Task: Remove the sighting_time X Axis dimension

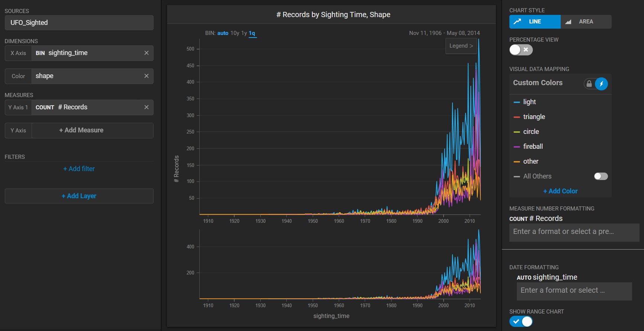Action: 146,53
